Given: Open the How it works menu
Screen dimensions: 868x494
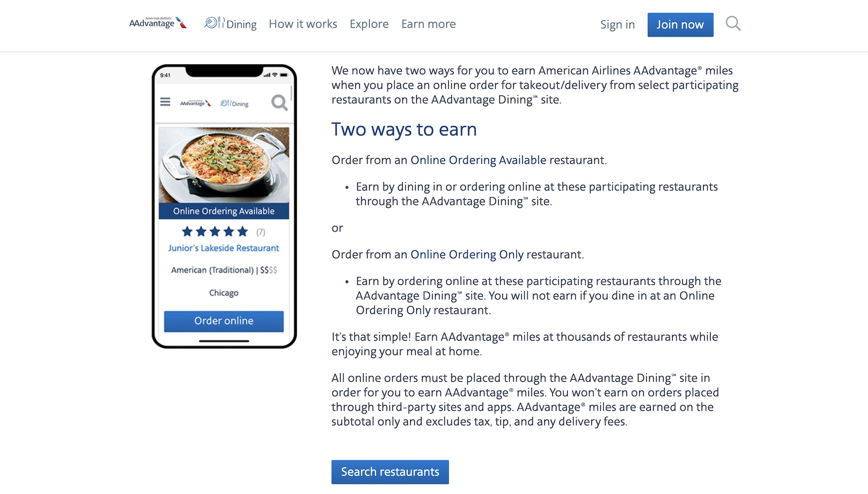Looking at the screenshot, I should (x=303, y=24).
